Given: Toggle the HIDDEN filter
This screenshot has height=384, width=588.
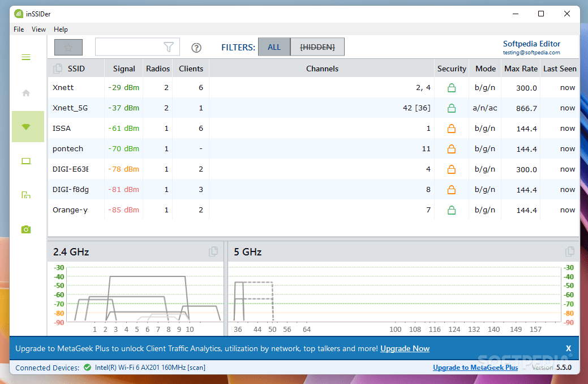Looking at the screenshot, I should [317, 47].
